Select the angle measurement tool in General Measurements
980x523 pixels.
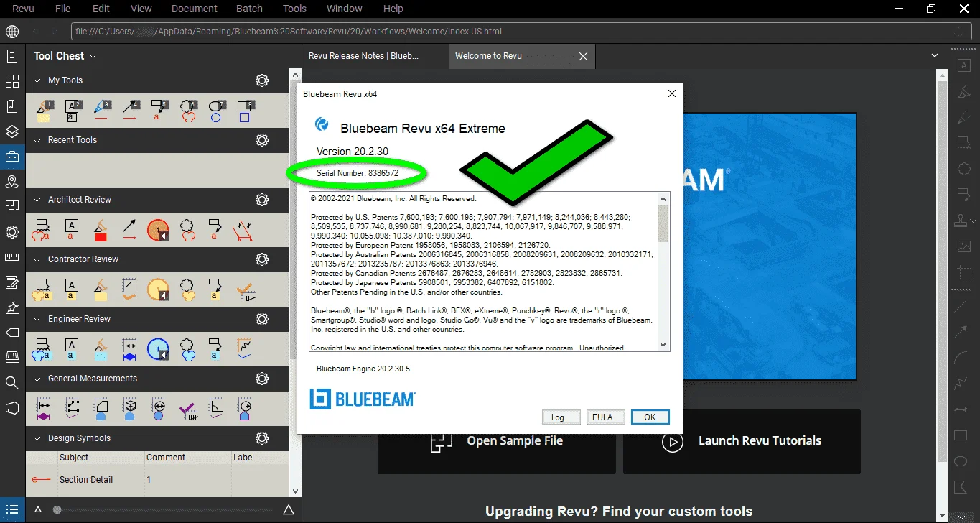pos(216,409)
